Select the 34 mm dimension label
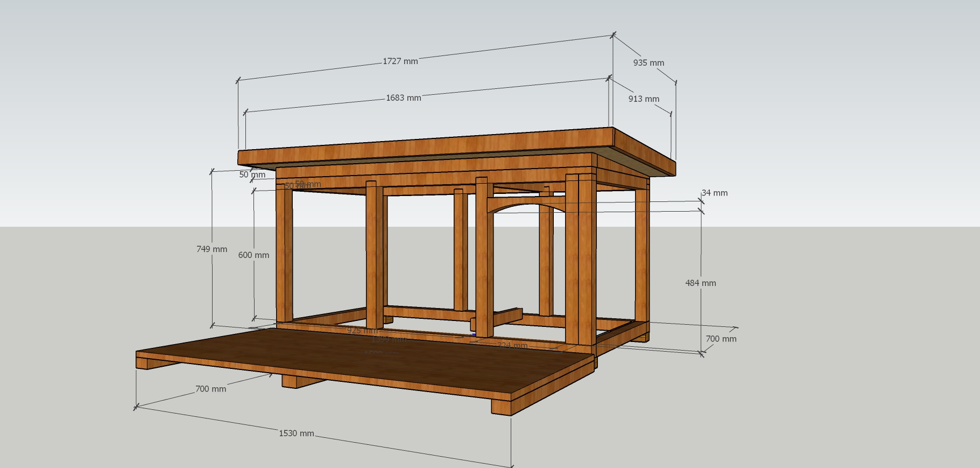Viewport: 980px width, 468px height. [715, 193]
